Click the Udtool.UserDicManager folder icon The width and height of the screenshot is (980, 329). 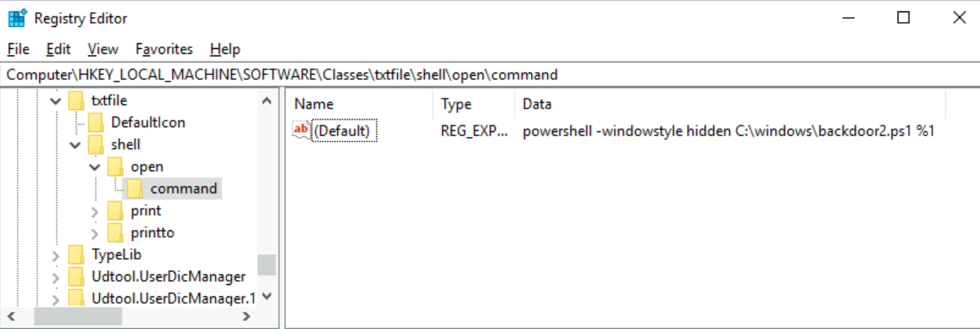click(77, 277)
